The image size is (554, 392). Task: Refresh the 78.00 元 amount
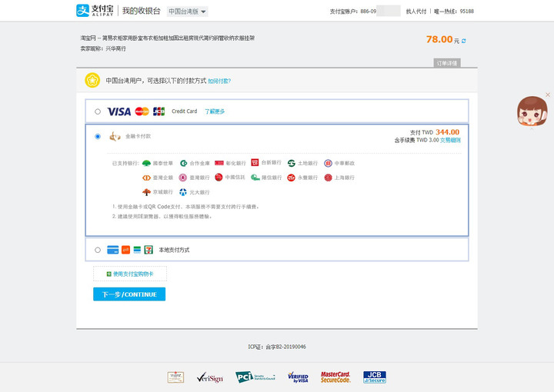click(463, 41)
